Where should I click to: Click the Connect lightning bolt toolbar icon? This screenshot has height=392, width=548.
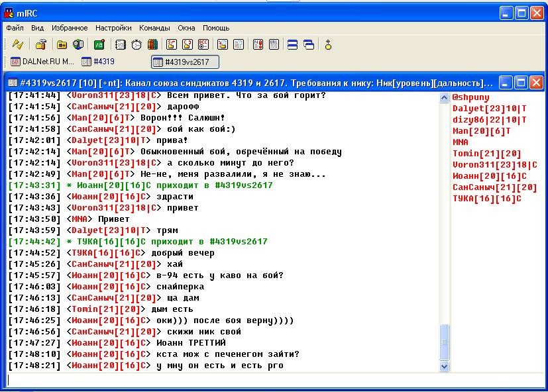[17, 44]
